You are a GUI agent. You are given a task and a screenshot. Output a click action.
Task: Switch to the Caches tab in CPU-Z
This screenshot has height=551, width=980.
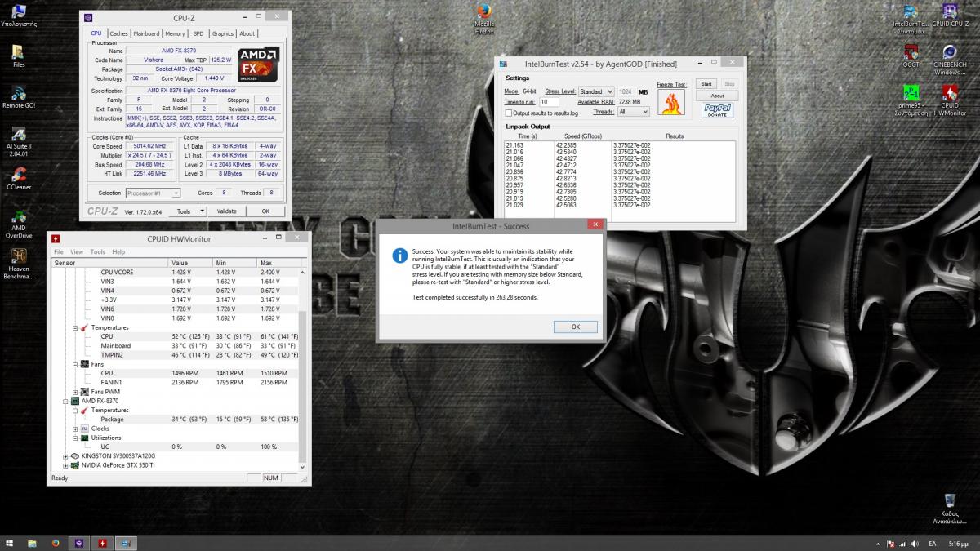(x=119, y=33)
